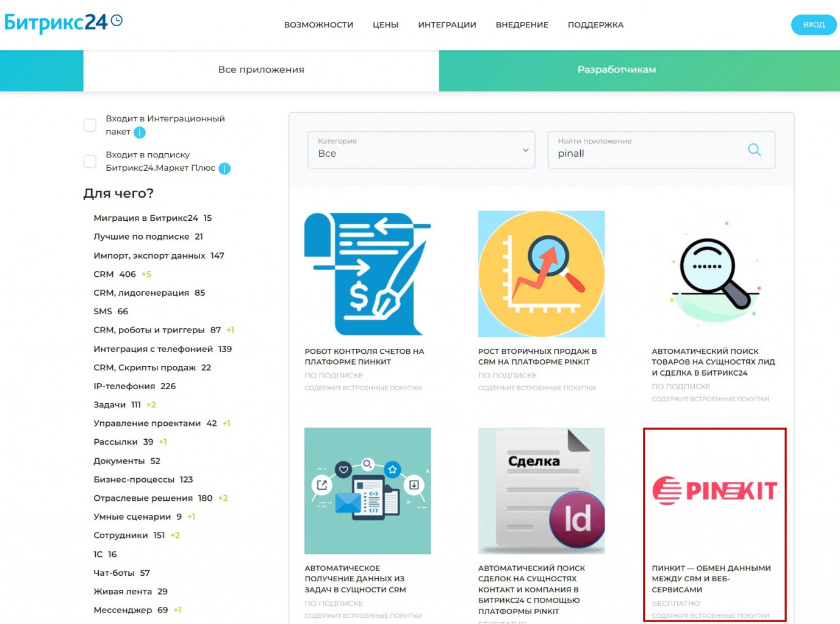Click the teal envelope-and-devices app icon
Screen dimensions: 840x624
point(367,490)
